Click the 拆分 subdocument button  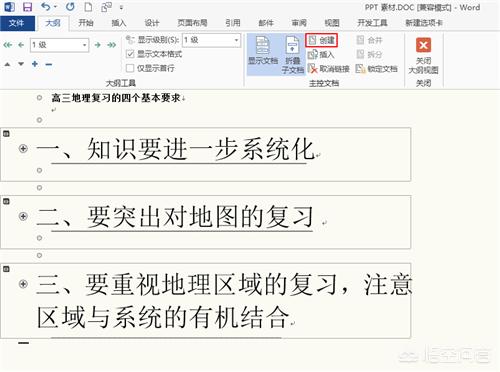[x=369, y=54]
